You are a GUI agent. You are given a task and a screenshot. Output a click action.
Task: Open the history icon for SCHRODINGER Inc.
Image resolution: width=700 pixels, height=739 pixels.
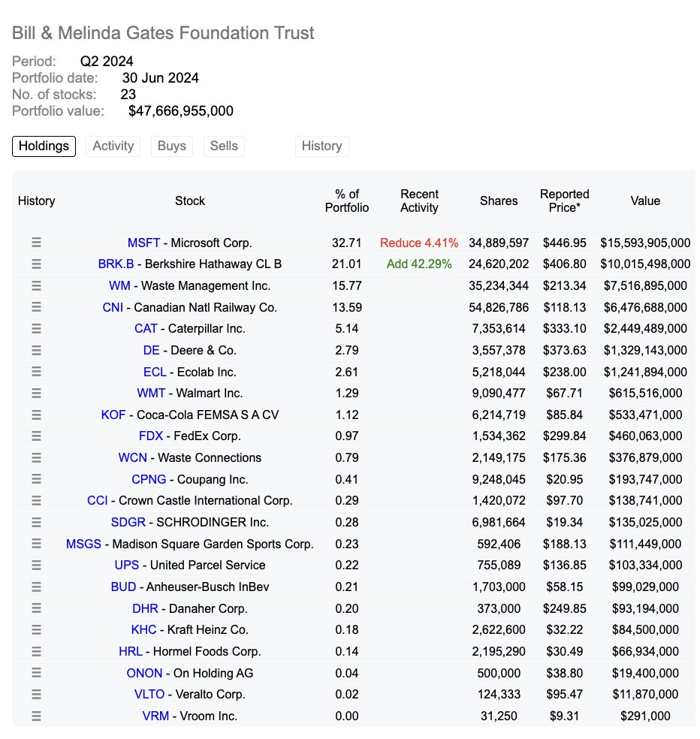(x=36, y=522)
